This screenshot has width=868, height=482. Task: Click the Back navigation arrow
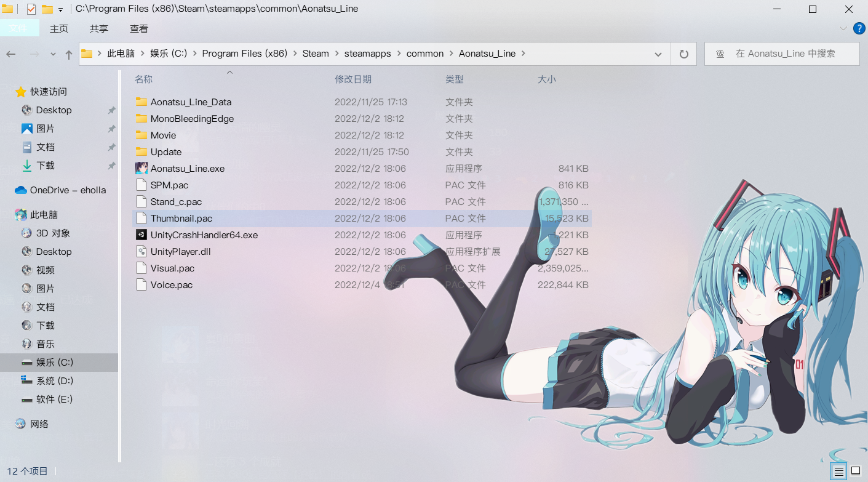coord(11,54)
